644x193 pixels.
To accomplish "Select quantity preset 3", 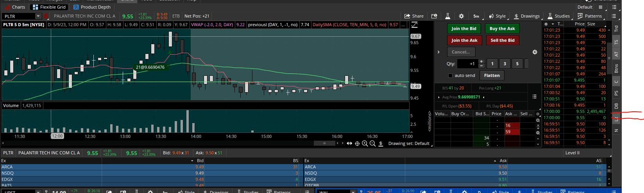I will coord(504,64).
